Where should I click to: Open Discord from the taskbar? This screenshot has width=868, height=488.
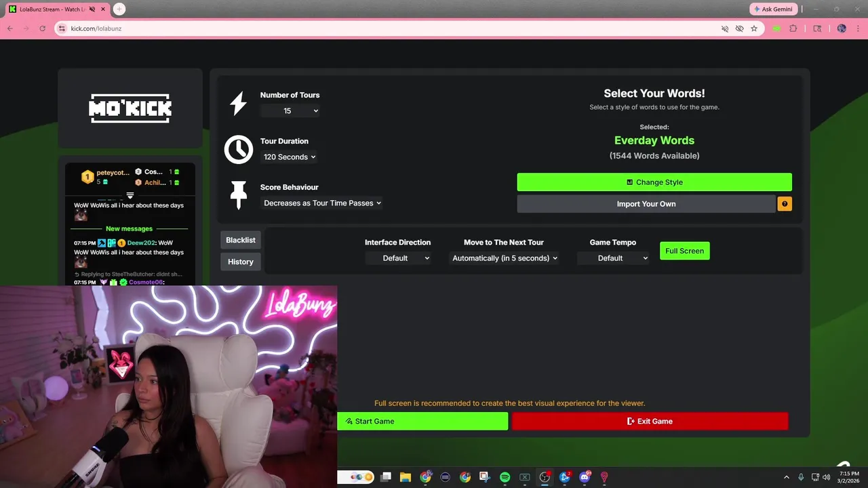[x=584, y=477]
